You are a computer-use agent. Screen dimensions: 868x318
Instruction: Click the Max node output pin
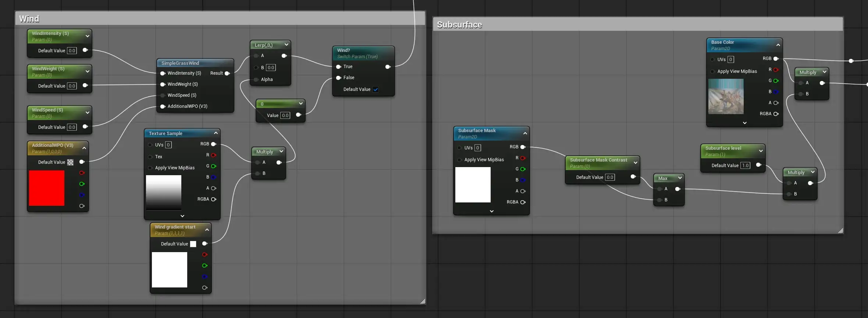tap(678, 189)
